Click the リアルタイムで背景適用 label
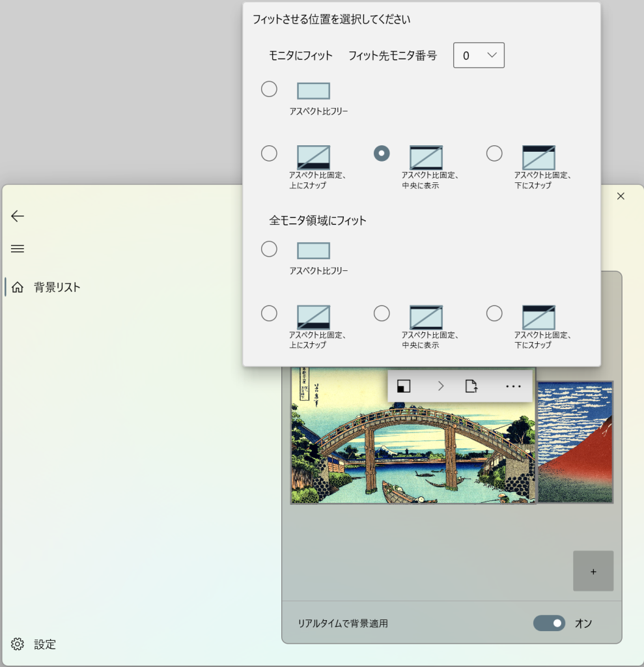The height and width of the screenshot is (667, 644). [343, 623]
